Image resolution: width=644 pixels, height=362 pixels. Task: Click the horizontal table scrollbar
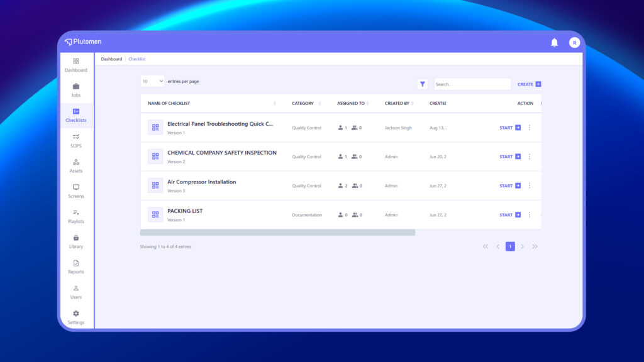(277, 233)
